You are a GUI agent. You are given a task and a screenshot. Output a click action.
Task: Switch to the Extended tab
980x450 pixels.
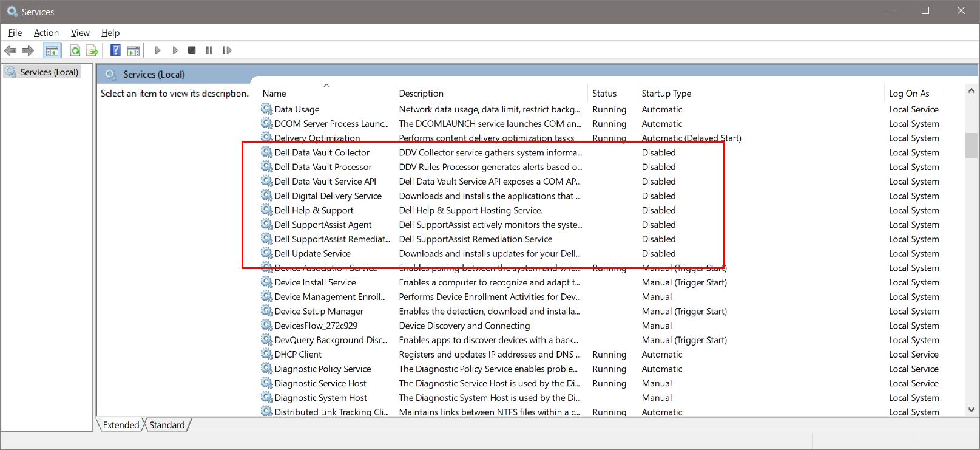click(121, 425)
